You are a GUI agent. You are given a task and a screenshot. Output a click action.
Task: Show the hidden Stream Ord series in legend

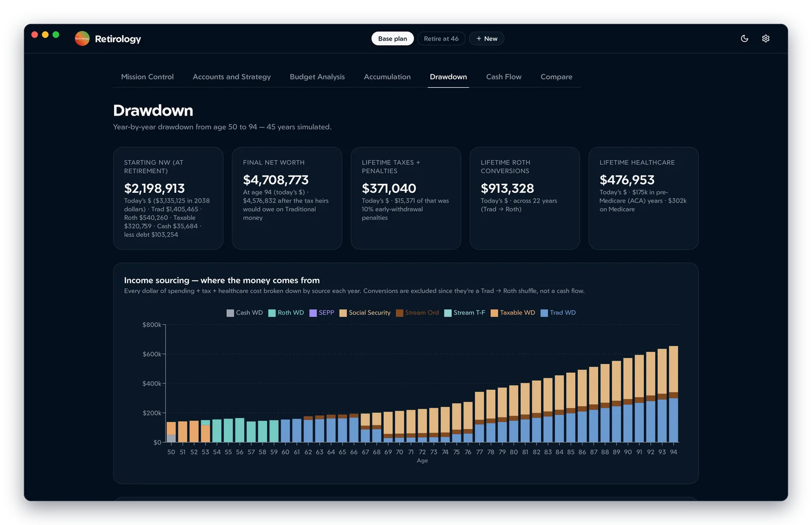tap(417, 312)
